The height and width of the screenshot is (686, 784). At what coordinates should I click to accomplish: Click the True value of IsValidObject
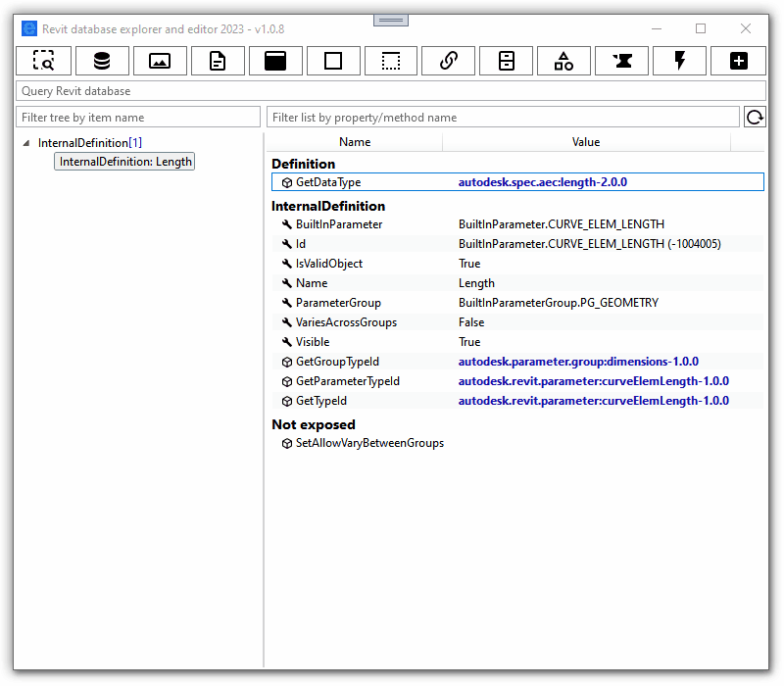pyautogui.click(x=469, y=264)
